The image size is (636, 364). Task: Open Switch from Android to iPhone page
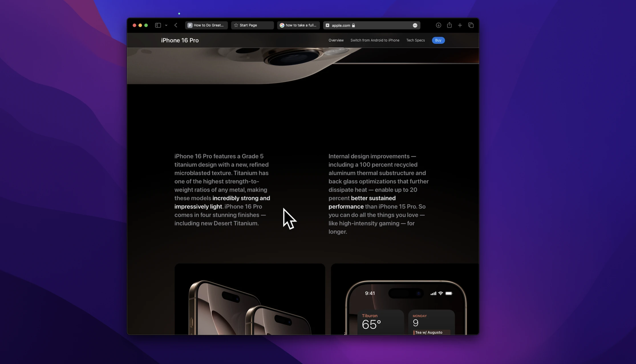tap(375, 40)
